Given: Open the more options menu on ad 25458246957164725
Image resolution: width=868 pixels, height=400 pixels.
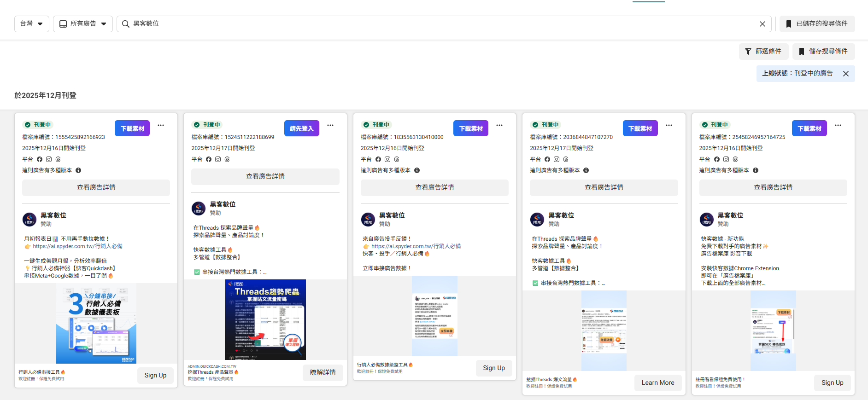Looking at the screenshot, I should tap(838, 125).
